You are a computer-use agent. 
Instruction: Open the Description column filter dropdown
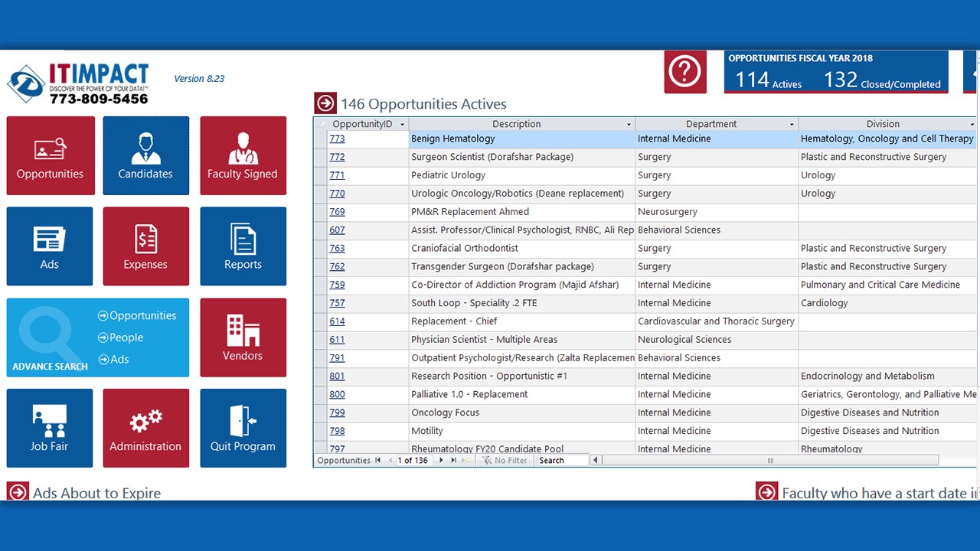(x=629, y=125)
